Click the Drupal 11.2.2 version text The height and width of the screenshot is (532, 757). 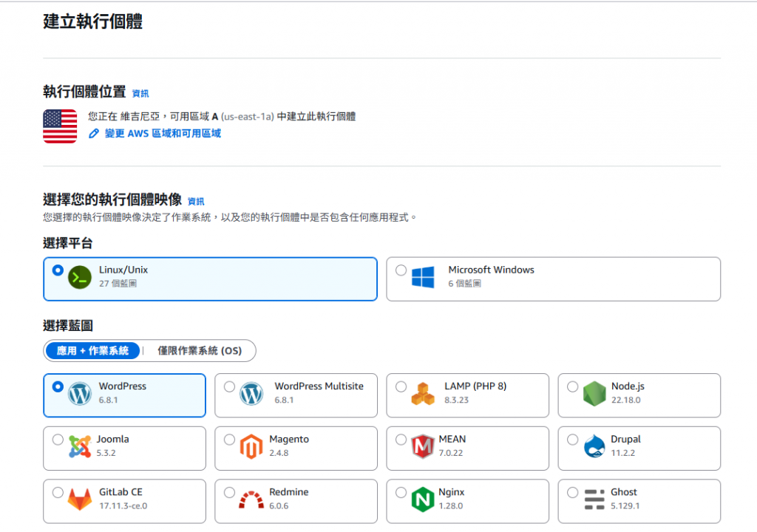coord(622,453)
